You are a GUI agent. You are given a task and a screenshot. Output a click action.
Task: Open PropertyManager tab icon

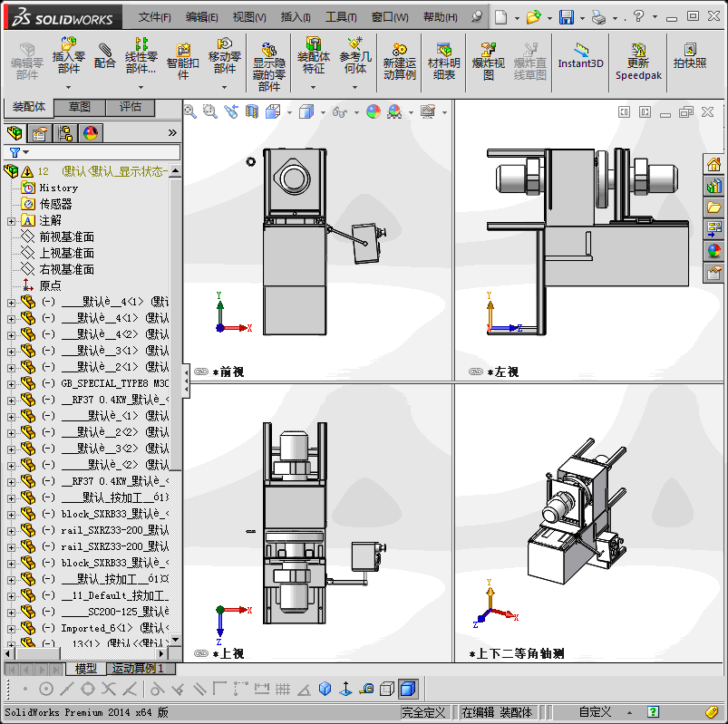pos(40,133)
